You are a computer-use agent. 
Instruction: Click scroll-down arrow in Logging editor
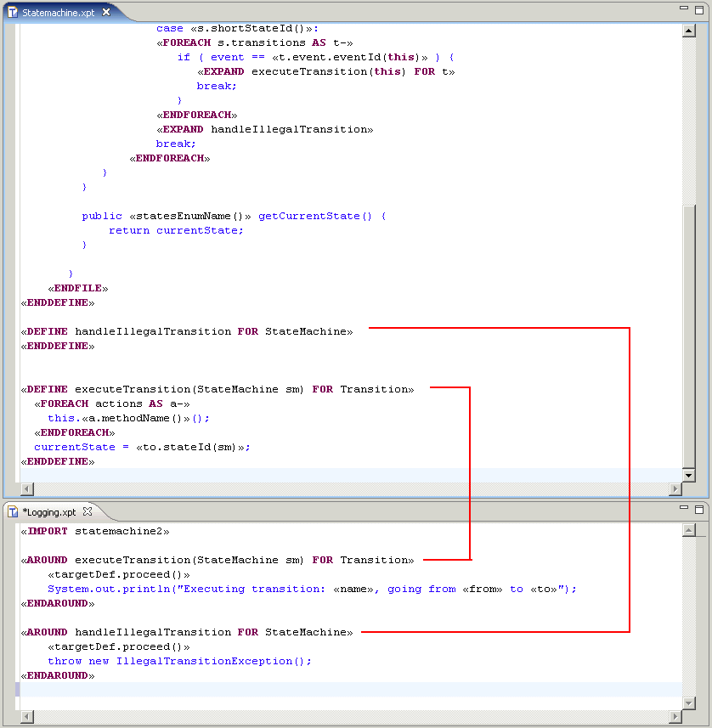click(x=689, y=703)
